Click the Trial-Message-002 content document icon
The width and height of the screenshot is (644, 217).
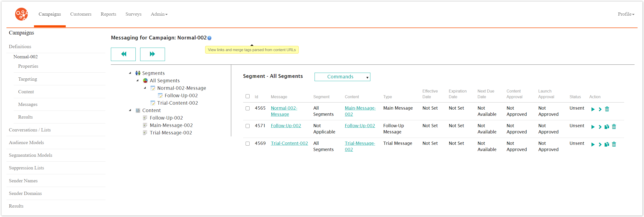145,133
